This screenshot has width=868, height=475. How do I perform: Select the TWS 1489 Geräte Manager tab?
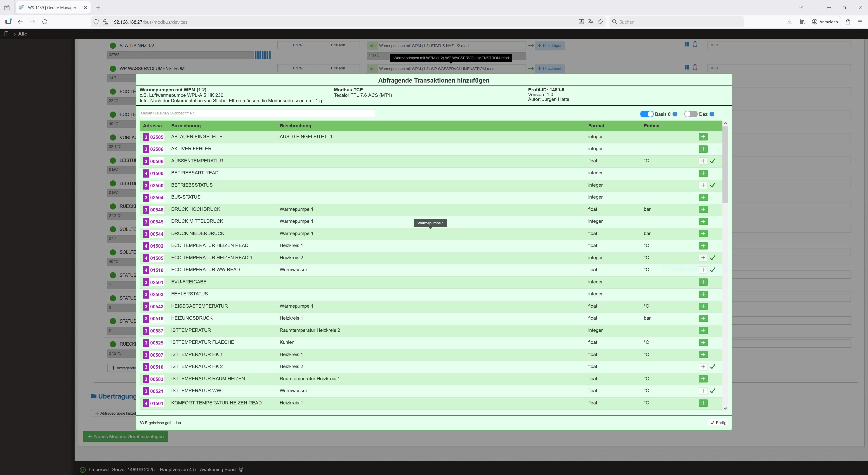(x=51, y=7)
